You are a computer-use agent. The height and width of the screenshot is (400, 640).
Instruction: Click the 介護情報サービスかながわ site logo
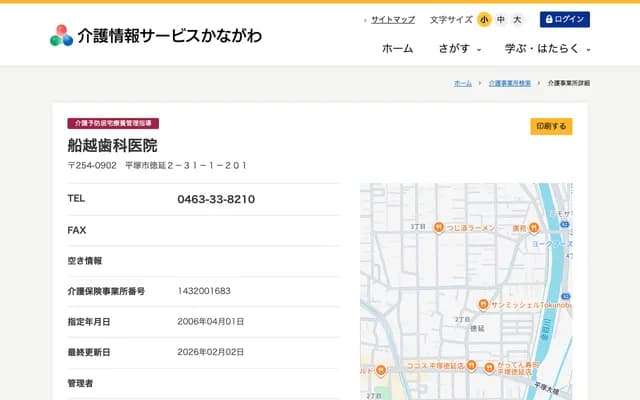pyautogui.click(x=155, y=35)
